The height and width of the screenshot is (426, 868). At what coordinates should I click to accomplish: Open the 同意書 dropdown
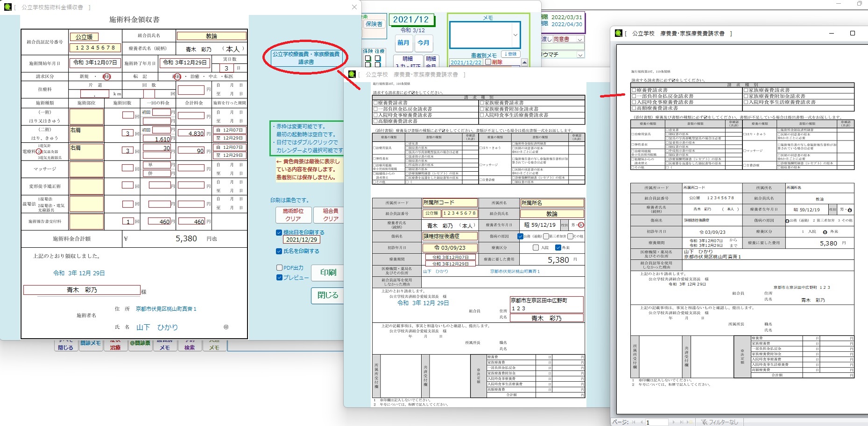coord(580,40)
